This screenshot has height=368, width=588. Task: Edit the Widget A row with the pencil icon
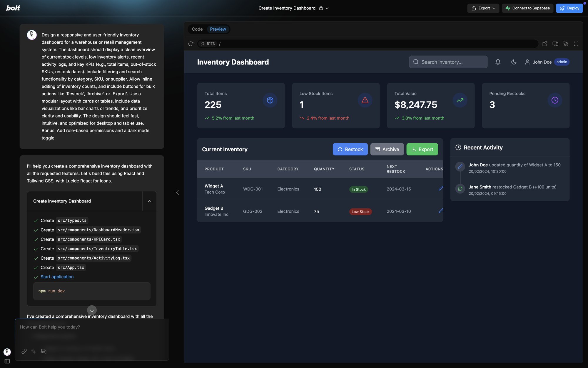click(x=440, y=188)
